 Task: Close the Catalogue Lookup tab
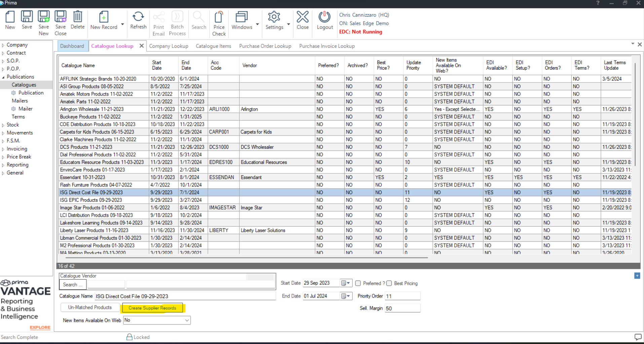[142, 46]
